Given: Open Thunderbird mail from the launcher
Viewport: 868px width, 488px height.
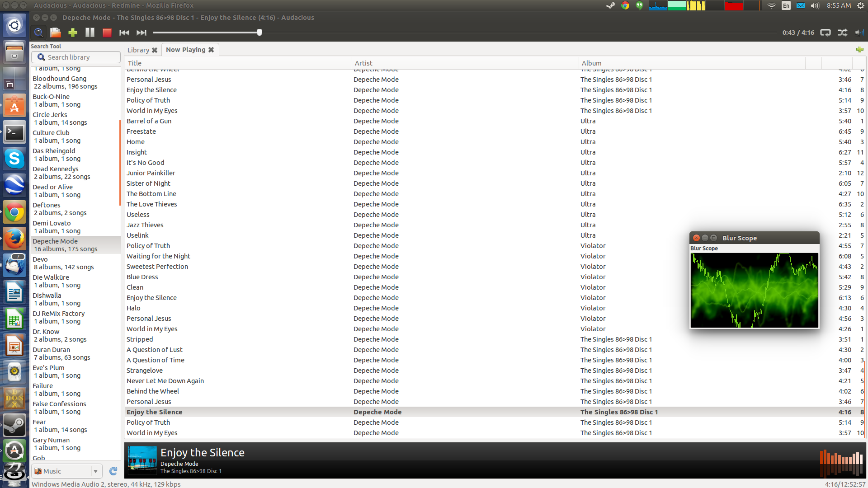Looking at the screenshot, I should (x=14, y=265).
